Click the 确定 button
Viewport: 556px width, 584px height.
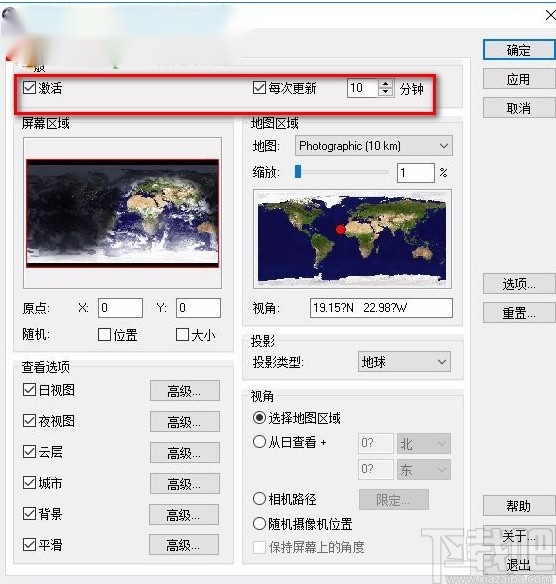(x=518, y=50)
